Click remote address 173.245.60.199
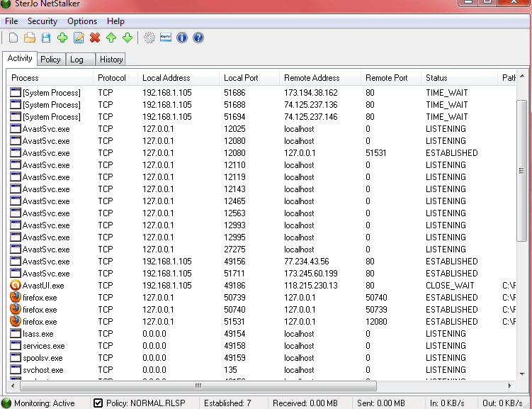This screenshot has width=532, height=409. [x=311, y=274]
